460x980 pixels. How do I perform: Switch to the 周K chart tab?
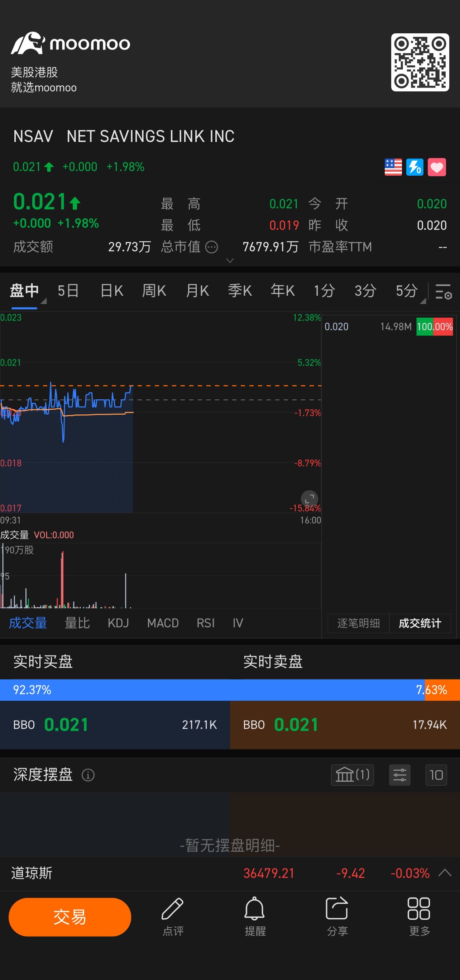(154, 291)
